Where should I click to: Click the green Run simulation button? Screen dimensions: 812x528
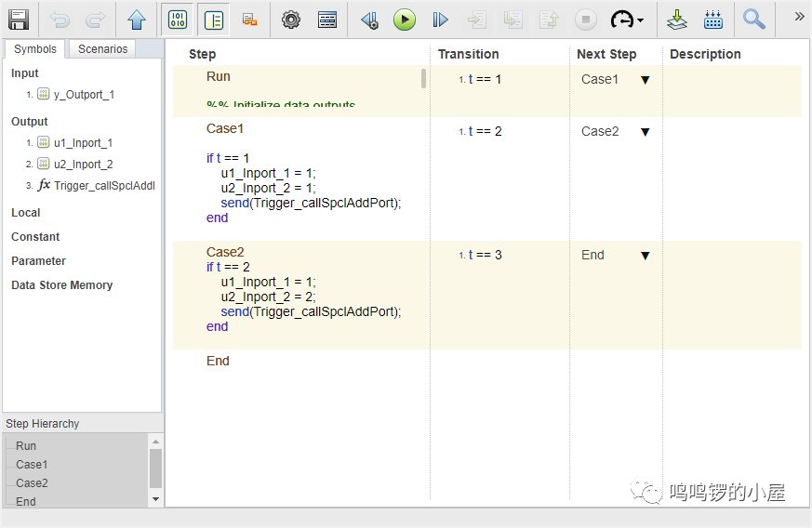click(404, 20)
